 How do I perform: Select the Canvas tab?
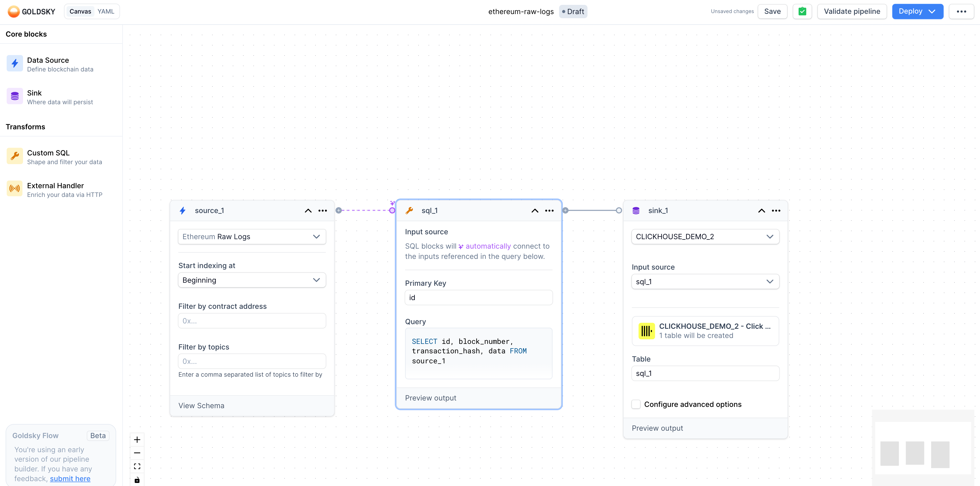coord(80,12)
